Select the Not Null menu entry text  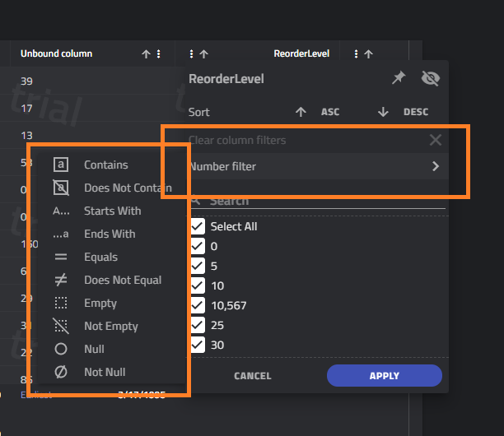click(105, 372)
